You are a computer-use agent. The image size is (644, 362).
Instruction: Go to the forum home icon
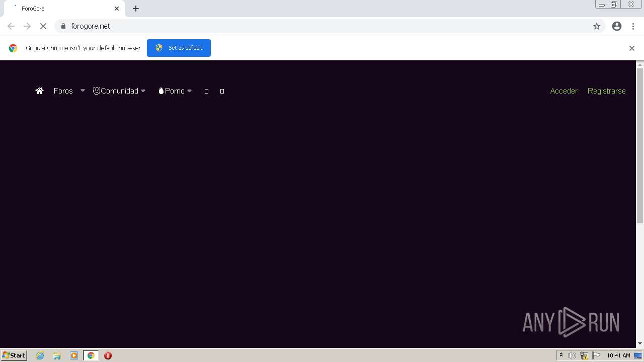pyautogui.click(x=39, y=91)
